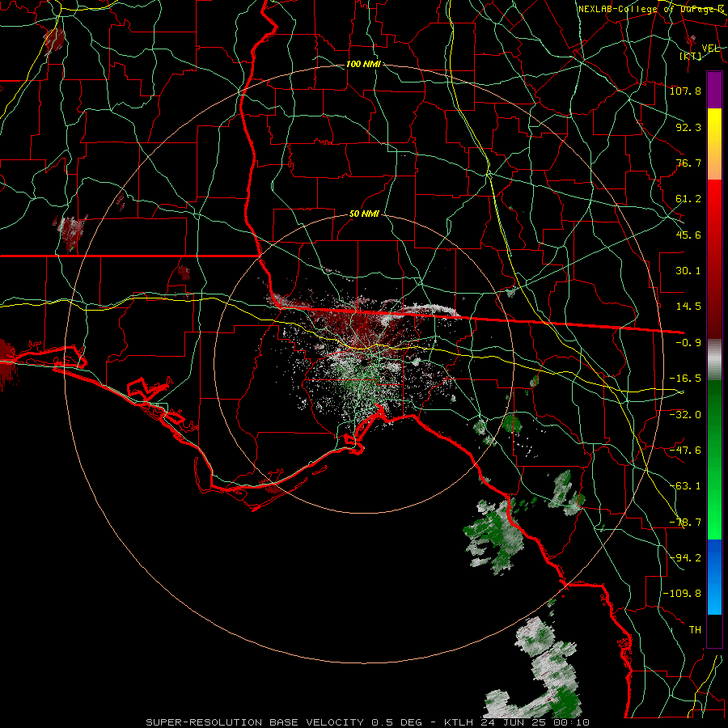This screenshot has width=728, height=728.
Task: Pick the blue segment of the color bar
Action: tap(714, 577)
